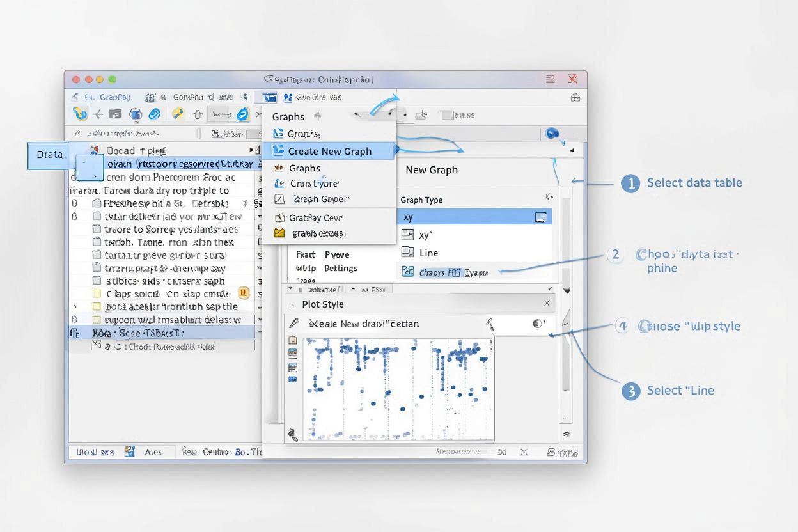The image size is (798, 532).
Task: Toggle checkbox on the third checkbox row
Action: point(97,229)
